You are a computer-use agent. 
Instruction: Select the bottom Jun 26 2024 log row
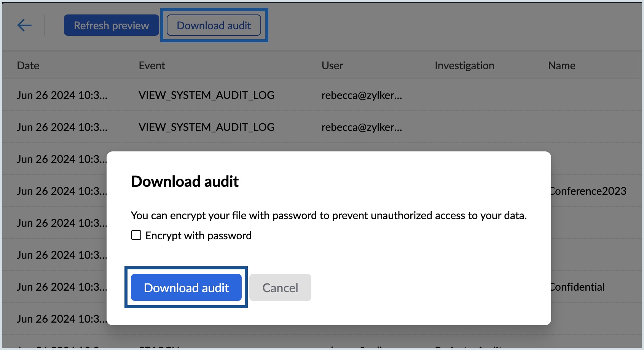(x=61, y=319)
